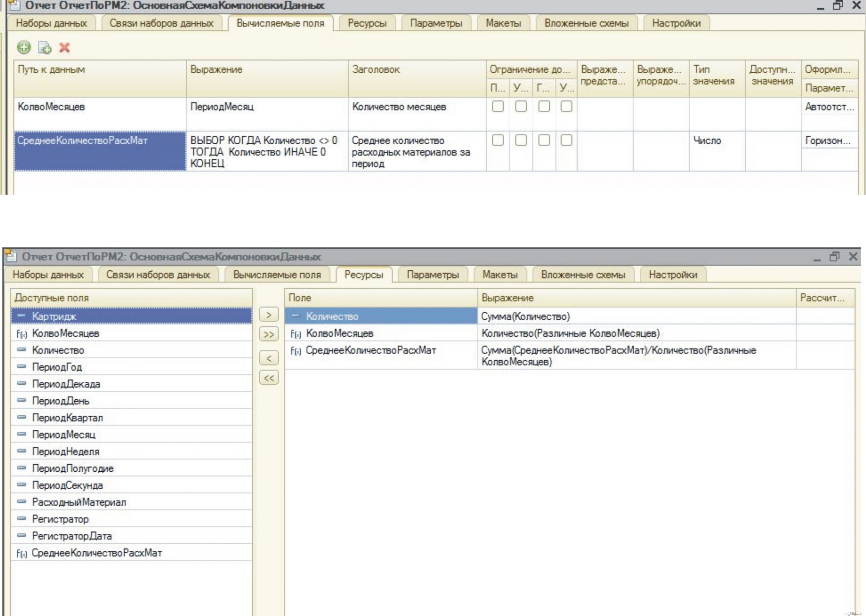Viewport: 866px width, 616px height.
Task: Restore down the upper window
Action: coord(838,5)
